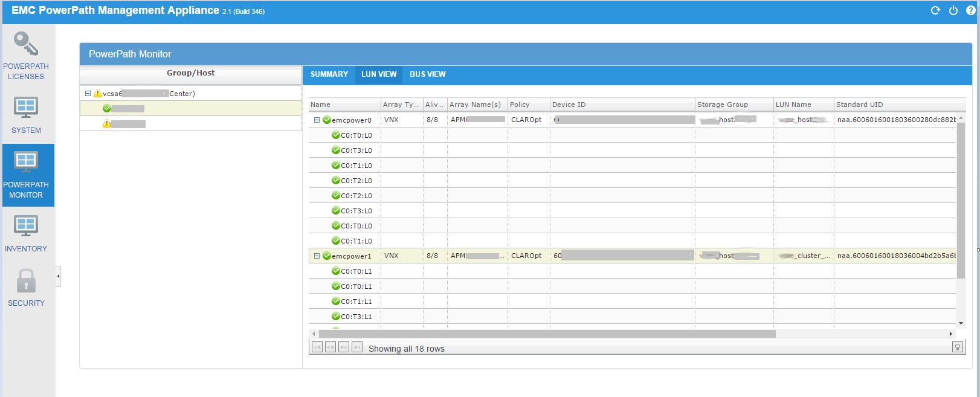Open PowerPath Licenses key icon

tap(26, 44)
